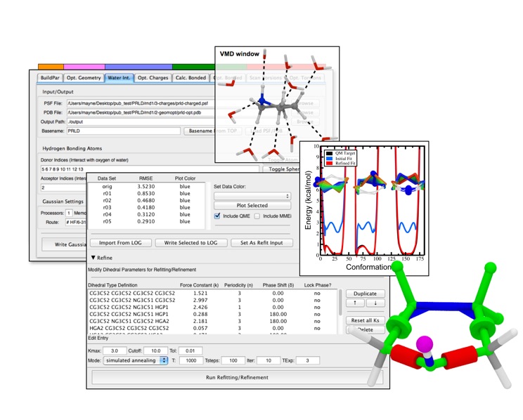Switch to the Opt. Charges tab
Screen dimensions: 523x420
click(x=152, y=78)
